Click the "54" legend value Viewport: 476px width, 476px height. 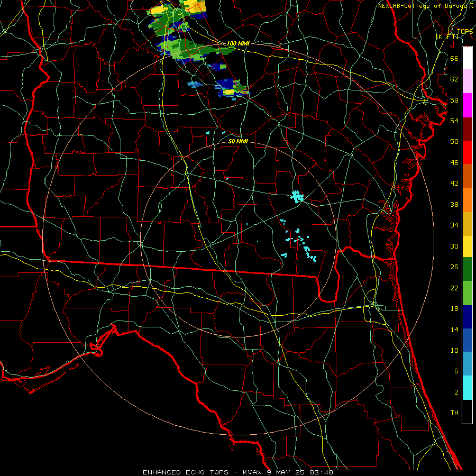pos(454,121)
